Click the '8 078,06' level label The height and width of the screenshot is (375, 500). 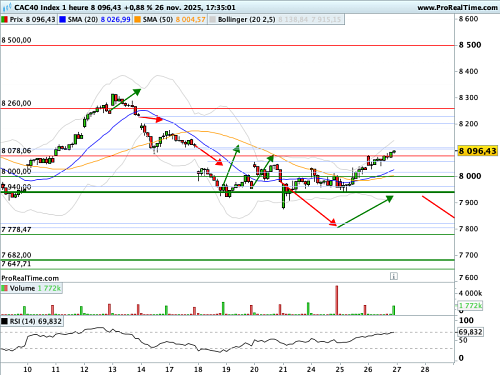(16, 151)
